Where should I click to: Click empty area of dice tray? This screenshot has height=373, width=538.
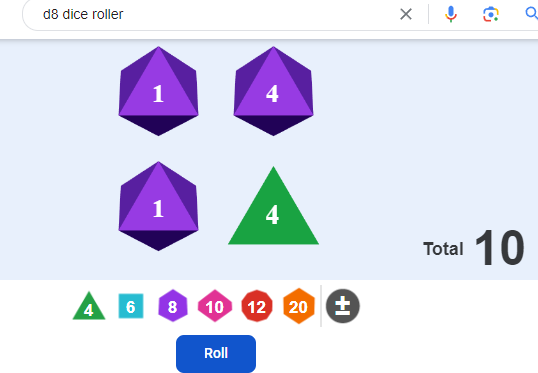pos(412,120)
